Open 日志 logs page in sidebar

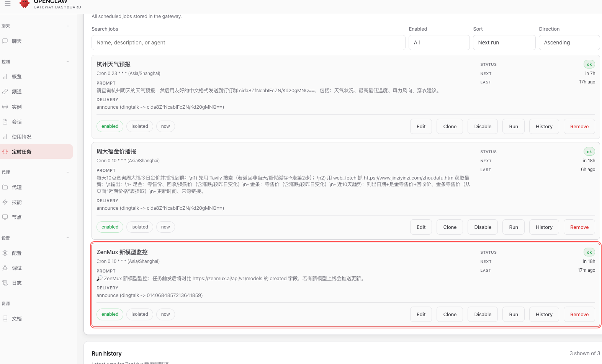pyautogui.click(x=36, y=283)
